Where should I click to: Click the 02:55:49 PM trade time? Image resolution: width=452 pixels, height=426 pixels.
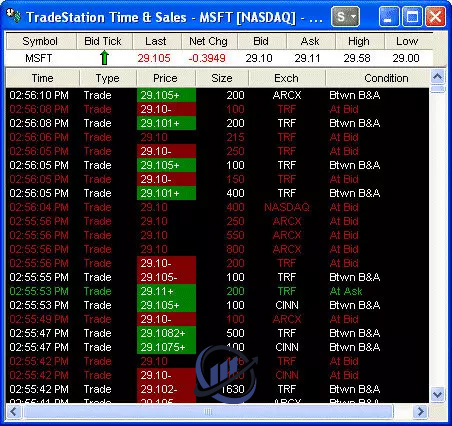click(x=39, y=319)
